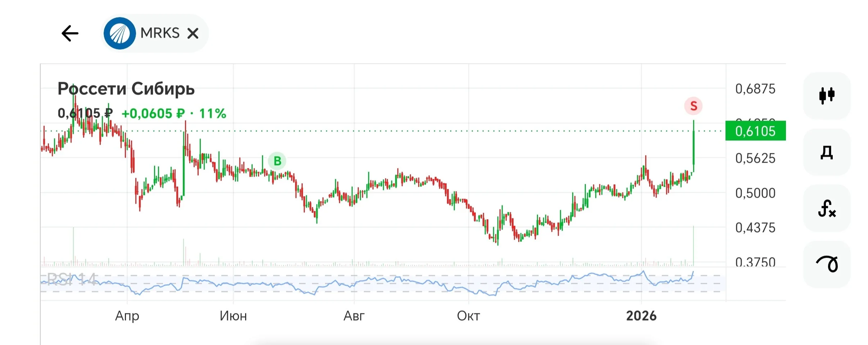The image size is (868, 345).
Task: Tap the red S sell marker
Action: coord(693,106)
